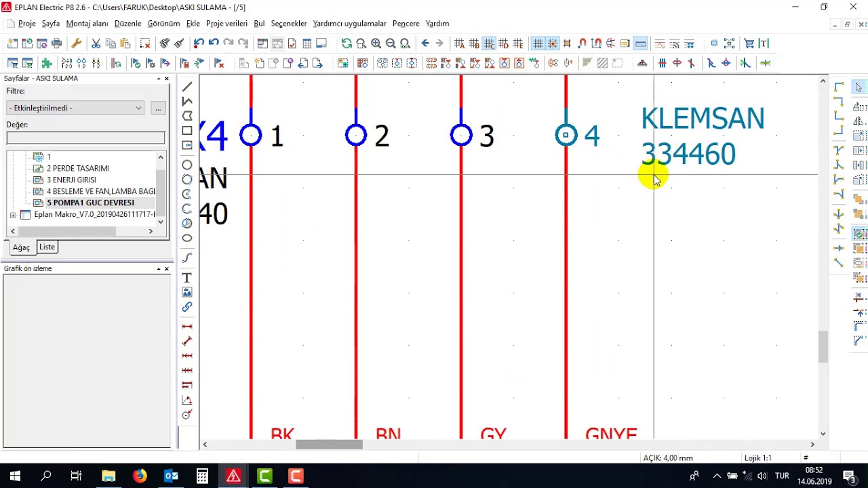Close the Grafik ön izleme panel
The width and height of the screenshot is (868, 488).
click(x=167, y=269)
